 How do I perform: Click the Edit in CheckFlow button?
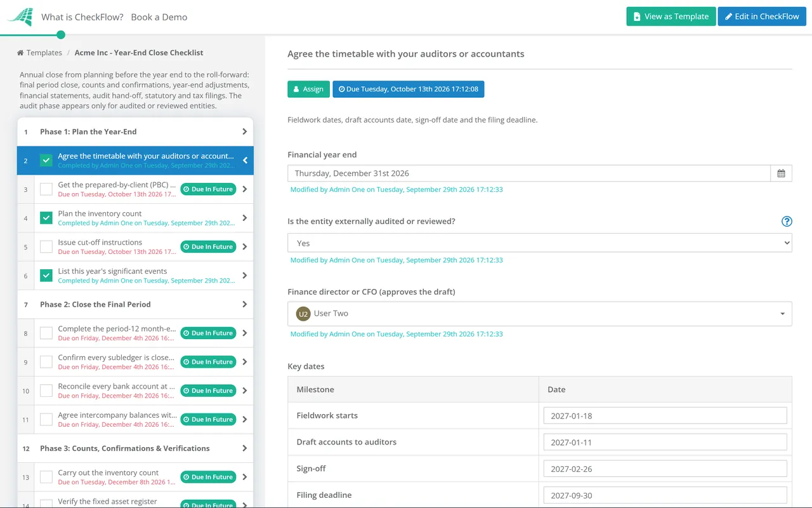click(x=762, y=17)
